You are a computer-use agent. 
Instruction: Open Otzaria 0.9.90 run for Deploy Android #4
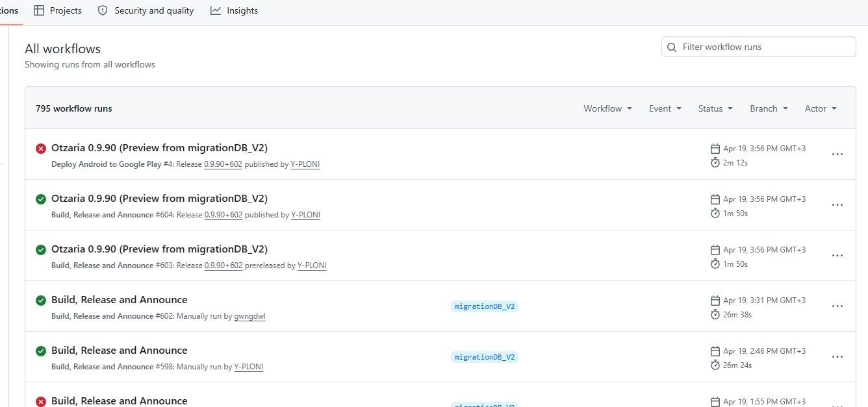(159, 147)
